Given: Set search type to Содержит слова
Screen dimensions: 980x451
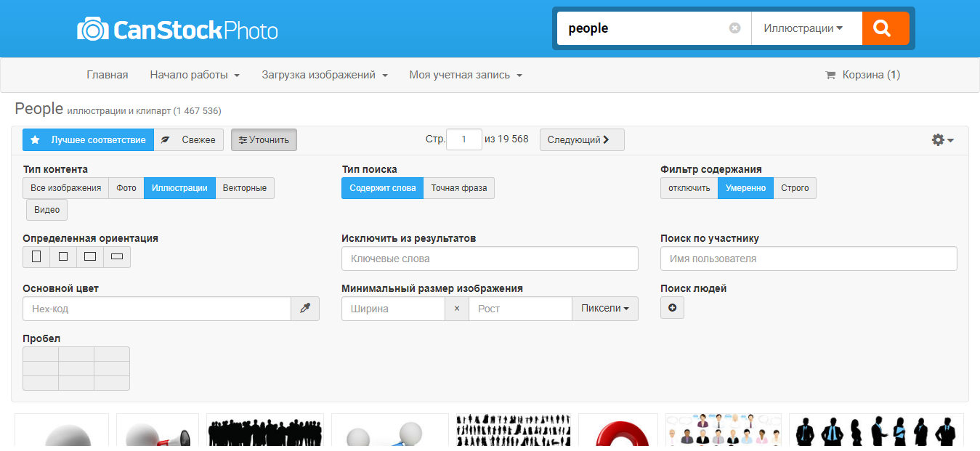Looking at the screenshot, I should pos(382,188).
